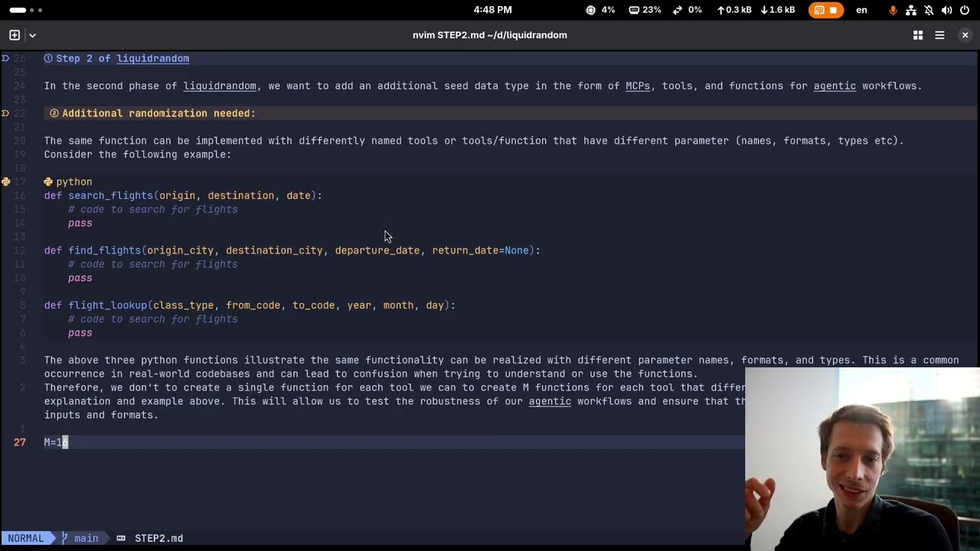Open the tab overview grid icon
This screenshot has height=551, width=980.
tap(918, 35)
